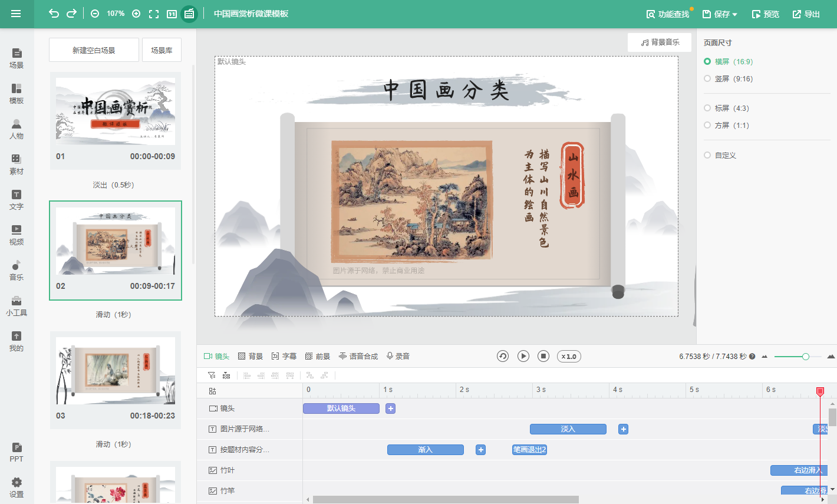Click the 背景音乐 button
The image size is (837, 504).
click(660, 42)
